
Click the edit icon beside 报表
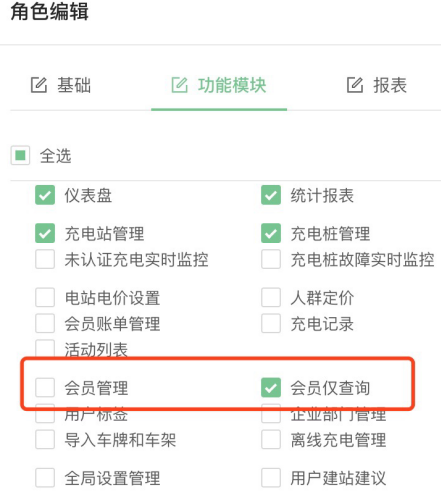(355, 85)
